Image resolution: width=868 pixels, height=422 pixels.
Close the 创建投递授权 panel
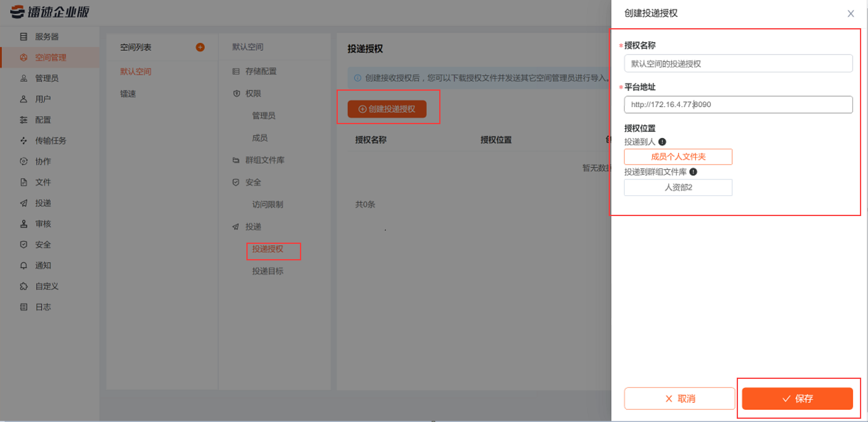850,14
